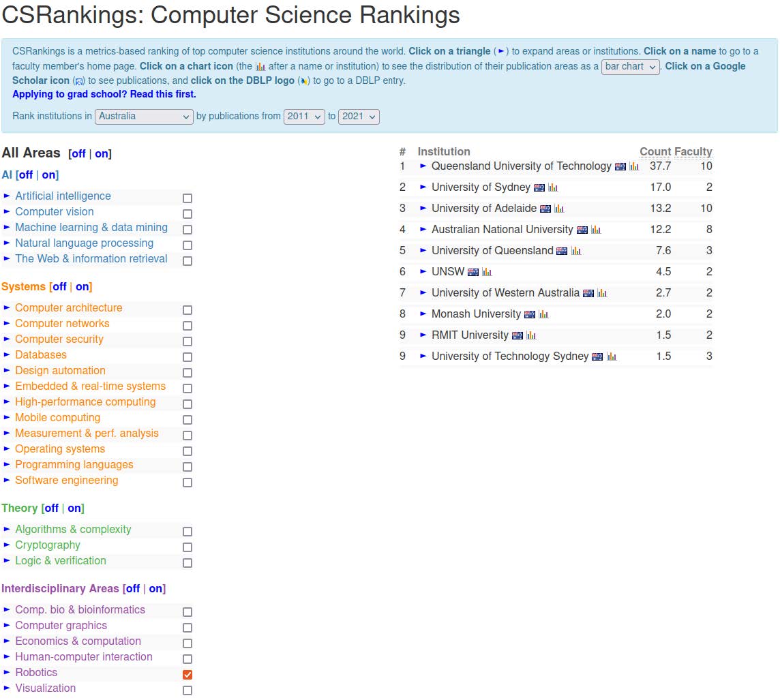Enable Computer security checkbox
780x700 pixels.
187,341
